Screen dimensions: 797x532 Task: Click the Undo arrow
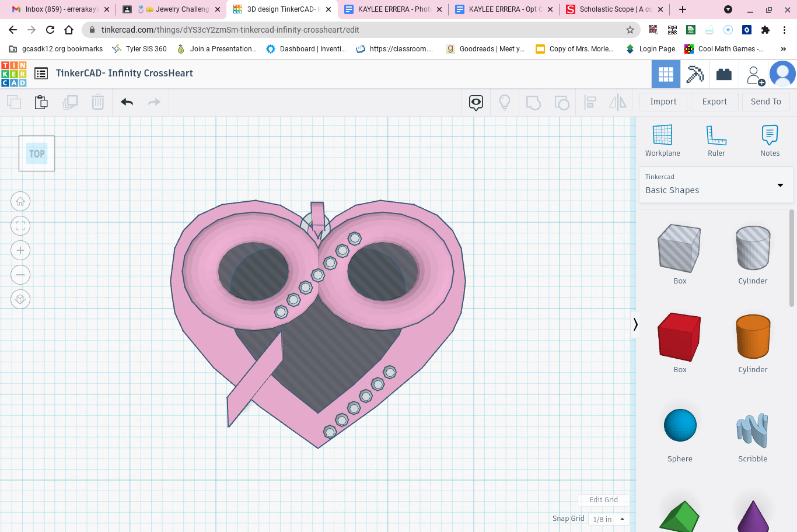click(x=126, y=101)
